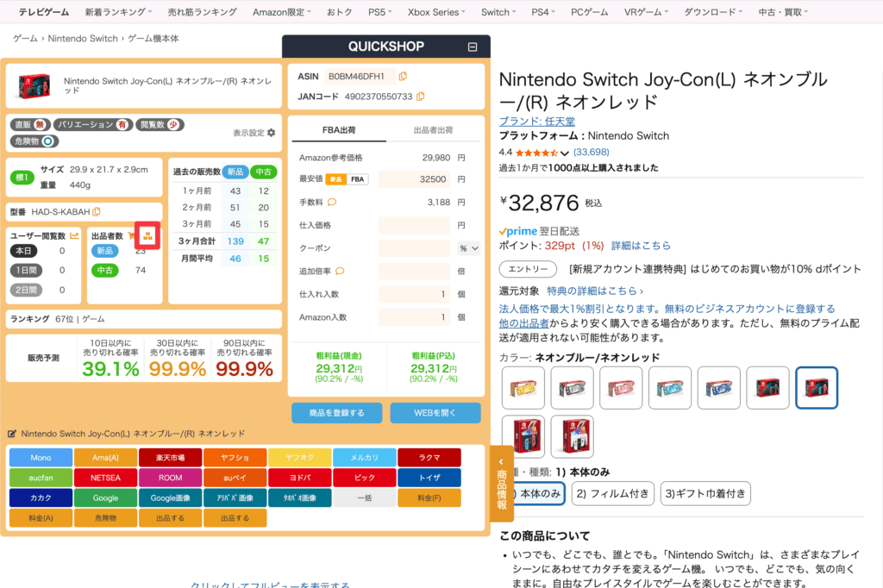Expand the PS4 menu
883x588 pixels.
pos(543,12)
